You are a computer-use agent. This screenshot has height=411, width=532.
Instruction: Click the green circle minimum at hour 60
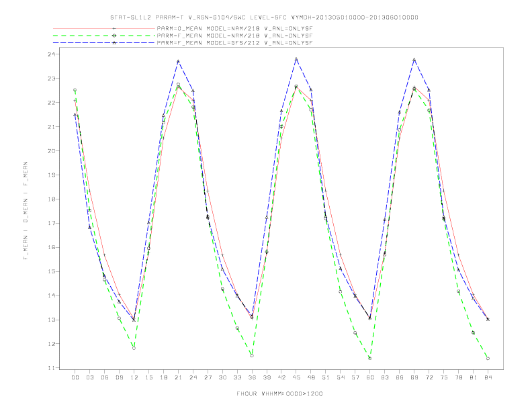click(x=370, y=358)
